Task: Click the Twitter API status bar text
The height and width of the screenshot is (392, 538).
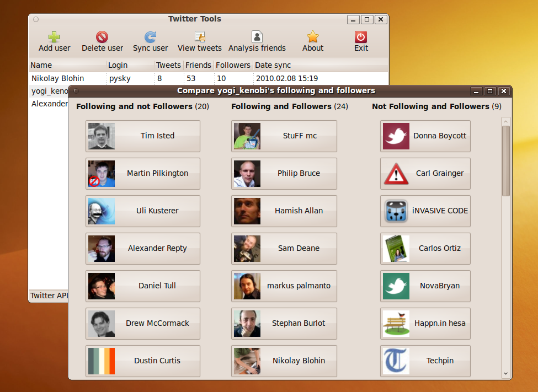Action: 49,296
